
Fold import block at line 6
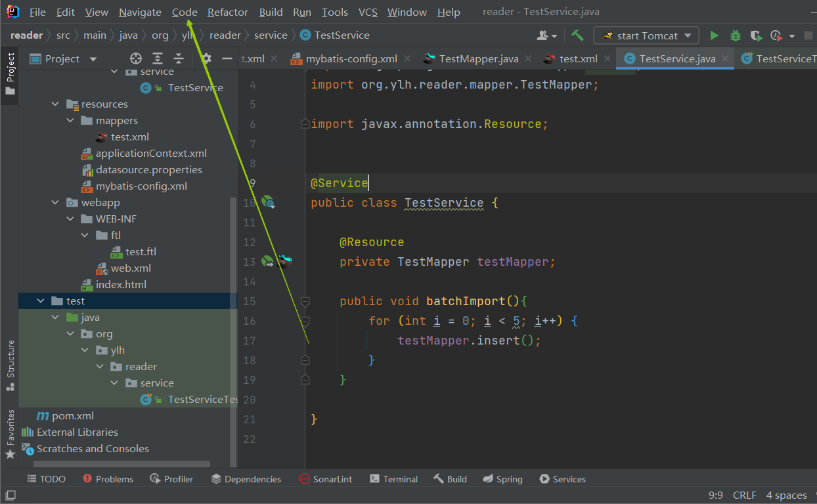pos(305,123)
